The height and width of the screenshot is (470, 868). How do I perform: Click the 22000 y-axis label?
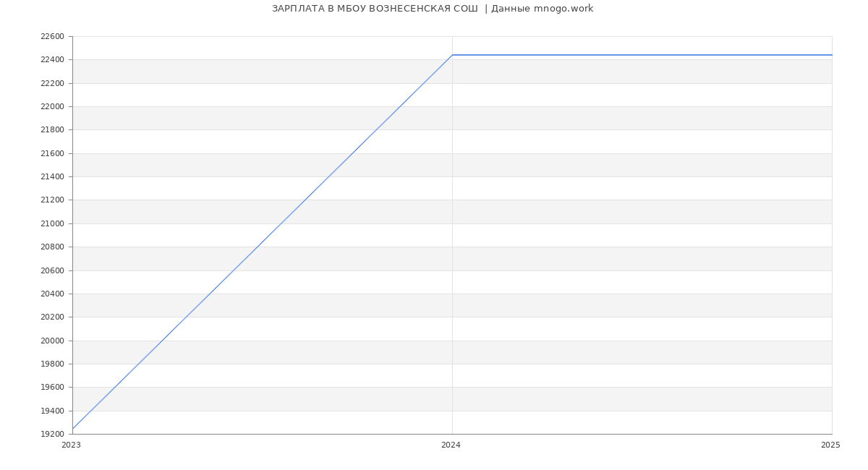(x=52, y=107)
